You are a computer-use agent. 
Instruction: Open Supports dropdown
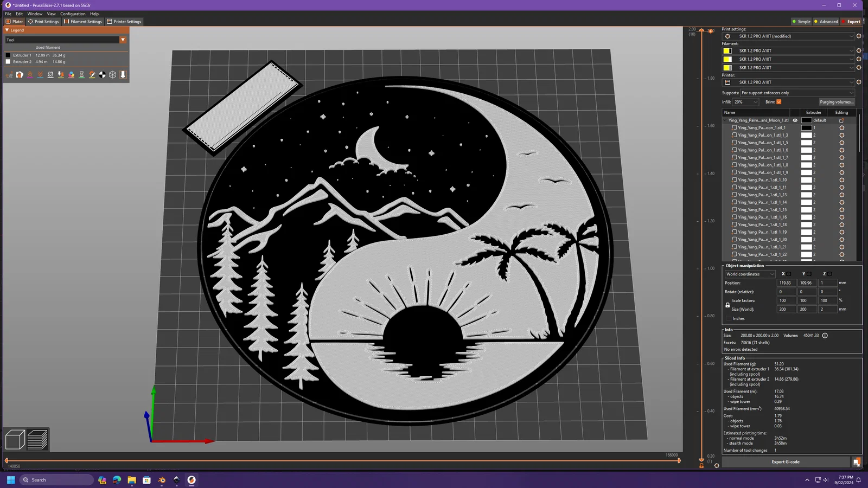click(x=797, y=93)
